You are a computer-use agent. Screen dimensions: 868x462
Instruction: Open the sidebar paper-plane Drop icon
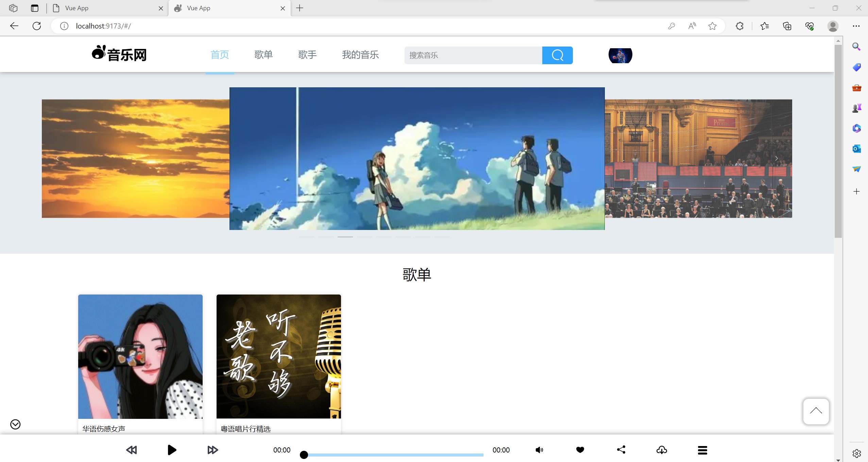(856, 169)
